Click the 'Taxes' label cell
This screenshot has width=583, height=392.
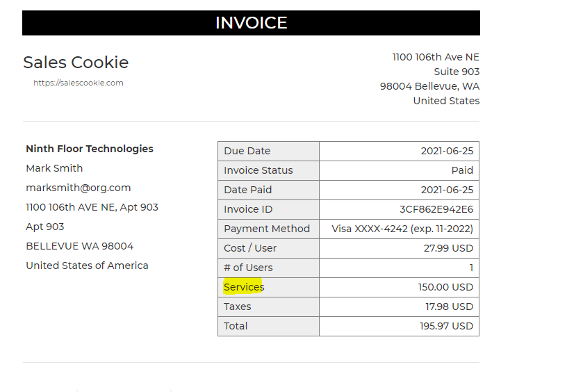pyautogui.click(x=268, y=307)
